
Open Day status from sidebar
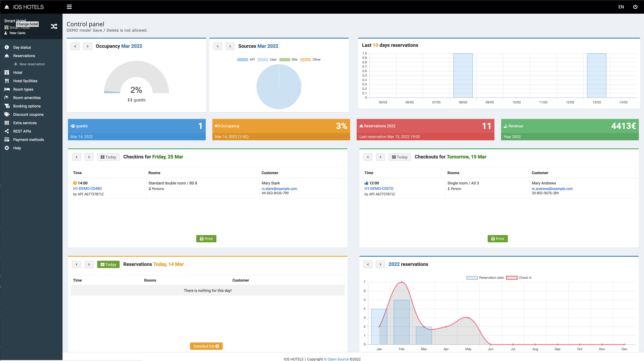pos(22,47)
